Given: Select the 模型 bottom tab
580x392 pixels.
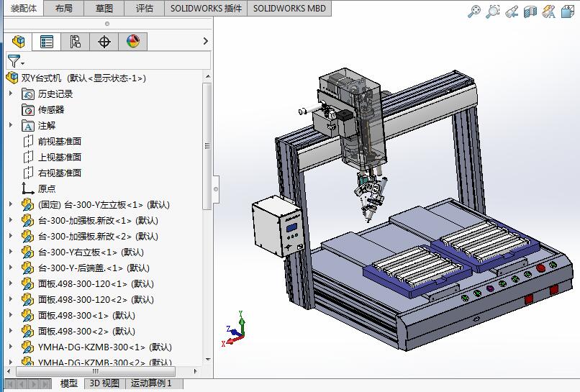Looking at the screenshot, I should tap(69, 383).
